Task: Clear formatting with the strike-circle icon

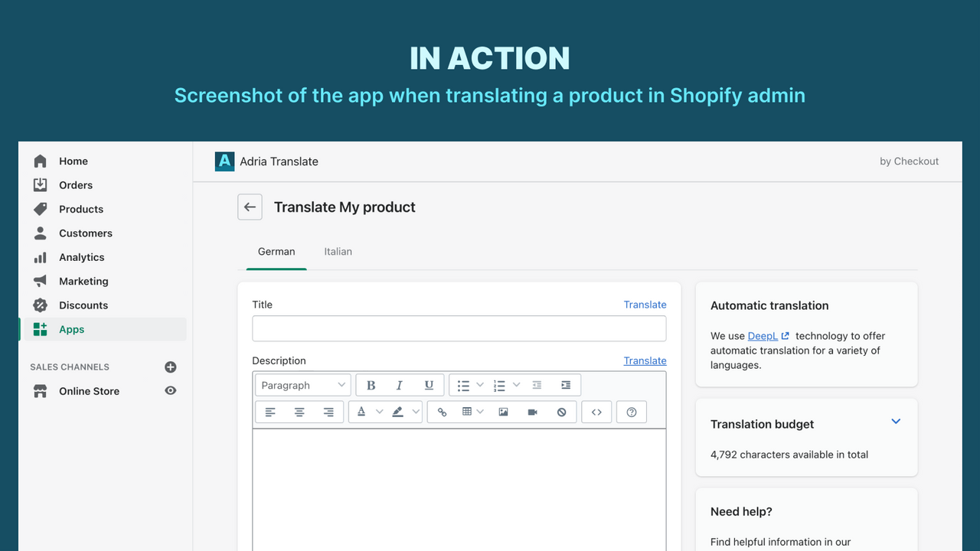Action: tap(562, 412)
